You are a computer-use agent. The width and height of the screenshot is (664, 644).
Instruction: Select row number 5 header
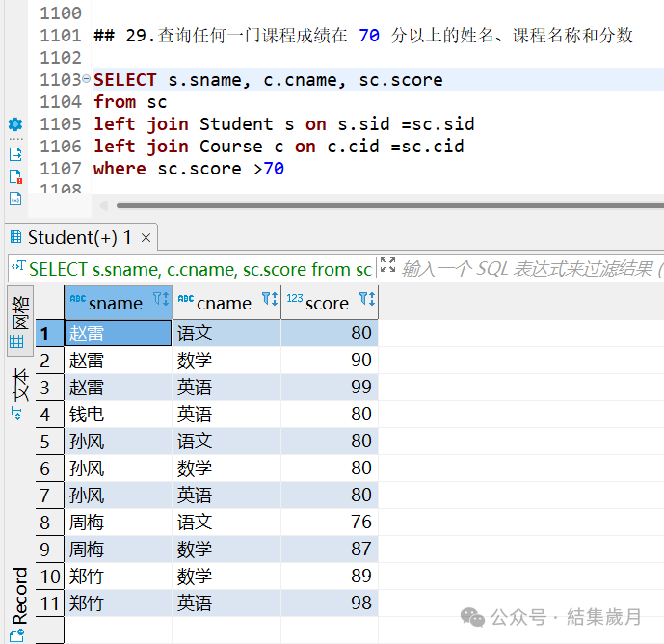pyautogui.click(x=49, y=442)
